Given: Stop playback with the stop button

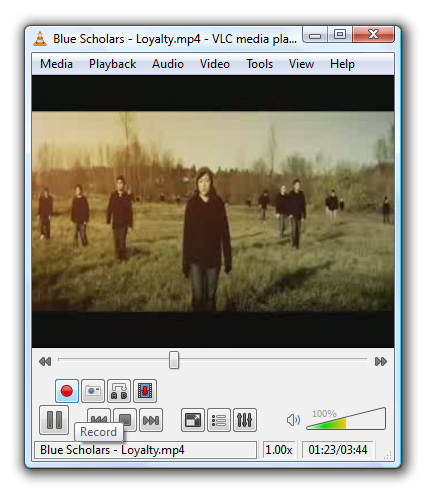Looking at the screenshot, I should tap(125, 419).
